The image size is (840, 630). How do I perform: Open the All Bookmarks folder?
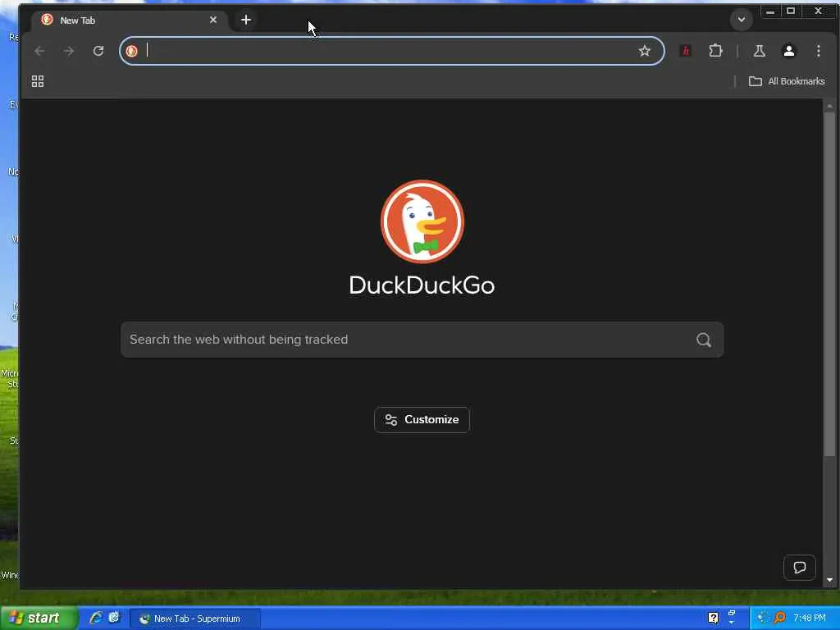coord(787,81)
